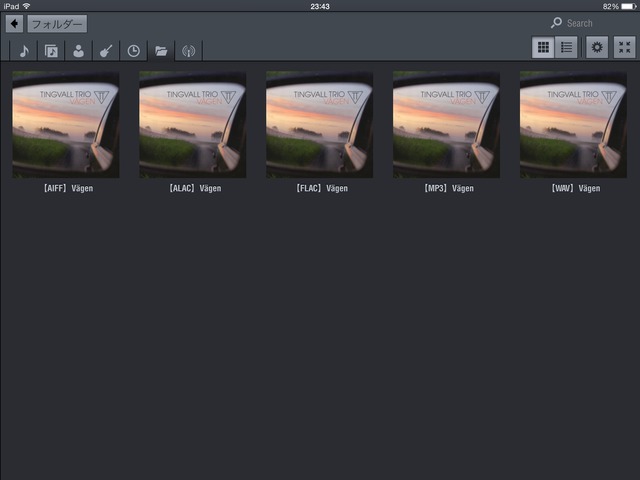Open settings with the gear icon
Image resolution: width=640 pixels, height=480 pixels.
click(597, 47)
